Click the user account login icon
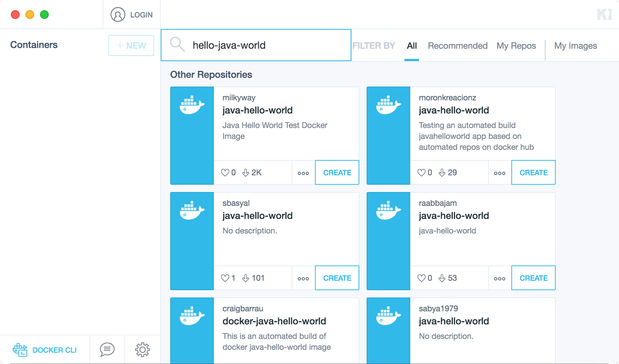619x364 pixels. pos(118,15)
